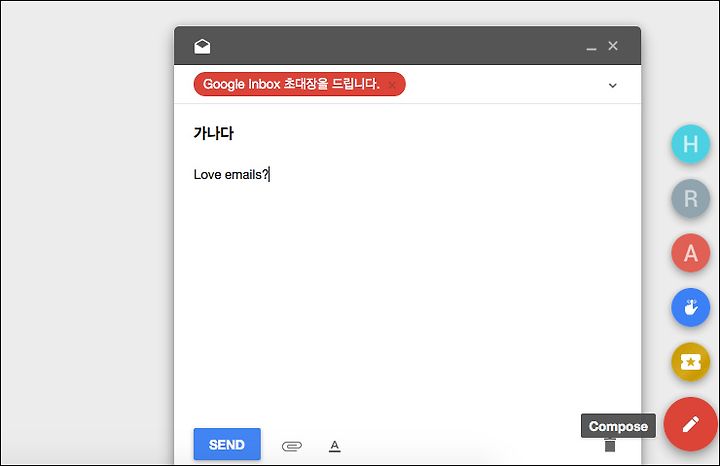Open the yellow ticket invite icon

click(x=691, y=362)
